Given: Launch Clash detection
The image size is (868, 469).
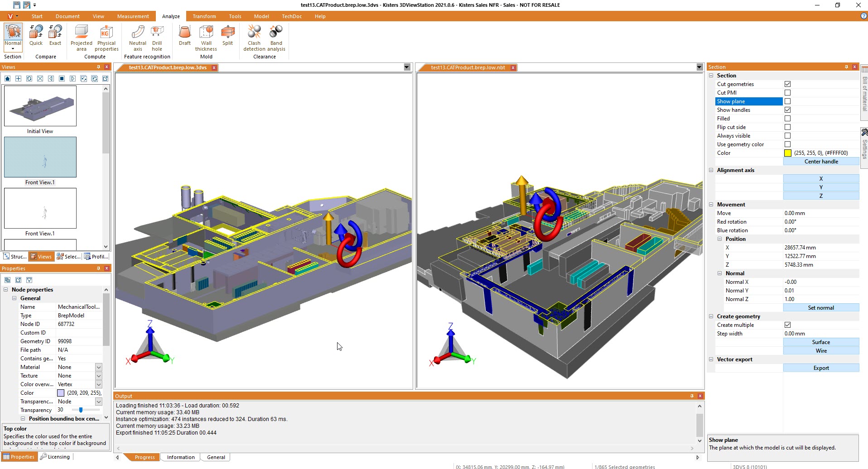Looking at the screenshot, I should [x=254, y=38].
